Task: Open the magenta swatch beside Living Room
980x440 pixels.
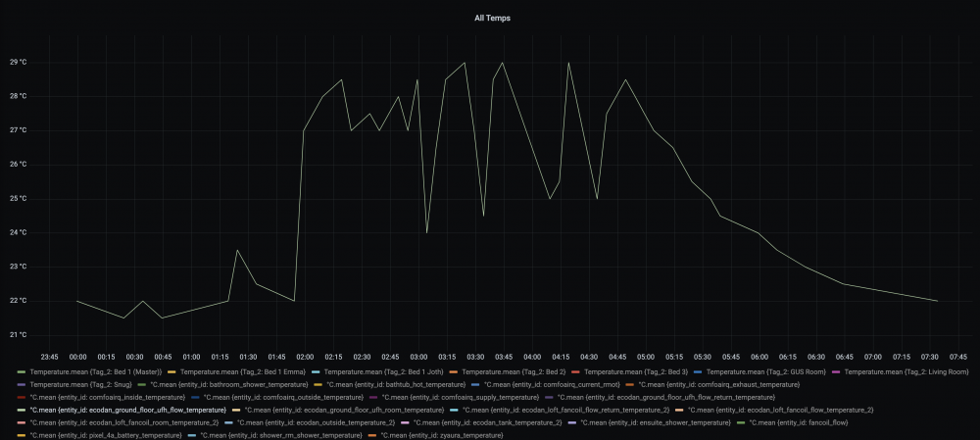Action: tap(836, 371)
